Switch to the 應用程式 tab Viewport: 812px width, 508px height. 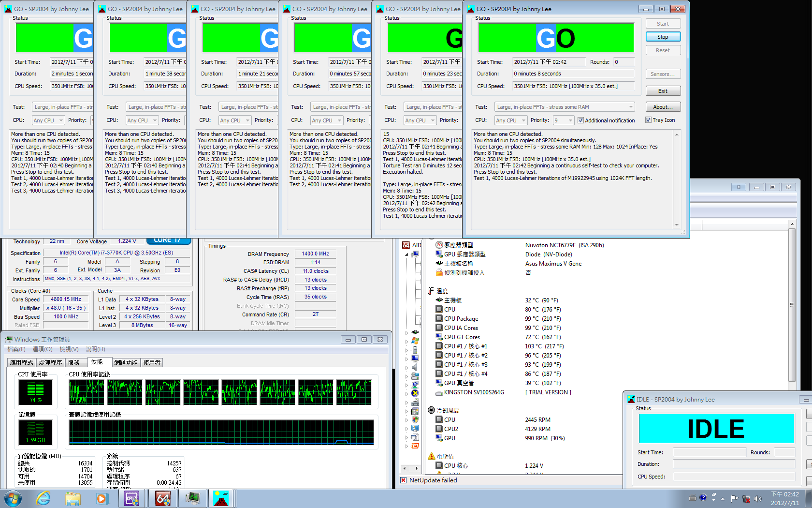pos(22,362)
